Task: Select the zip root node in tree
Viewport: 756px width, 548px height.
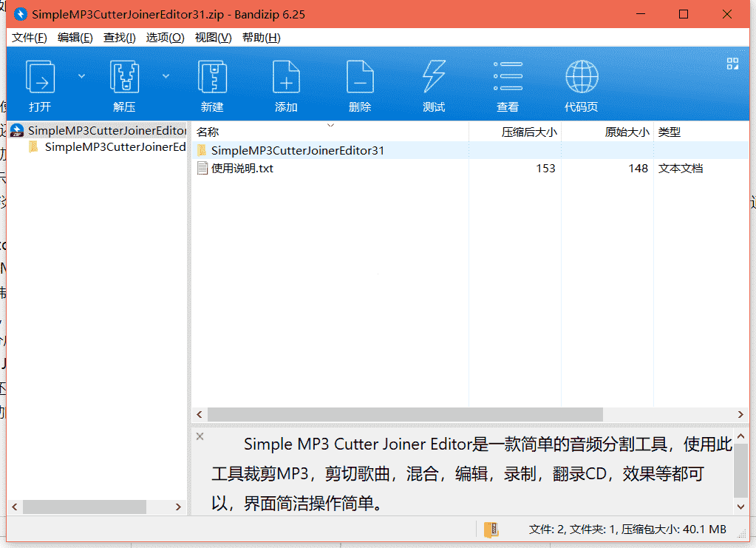Action: point(98,130)
